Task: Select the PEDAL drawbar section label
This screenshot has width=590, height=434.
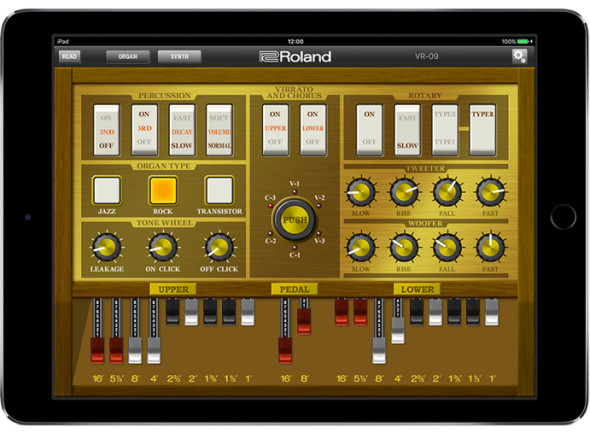Action: click(x=294, y=289)
